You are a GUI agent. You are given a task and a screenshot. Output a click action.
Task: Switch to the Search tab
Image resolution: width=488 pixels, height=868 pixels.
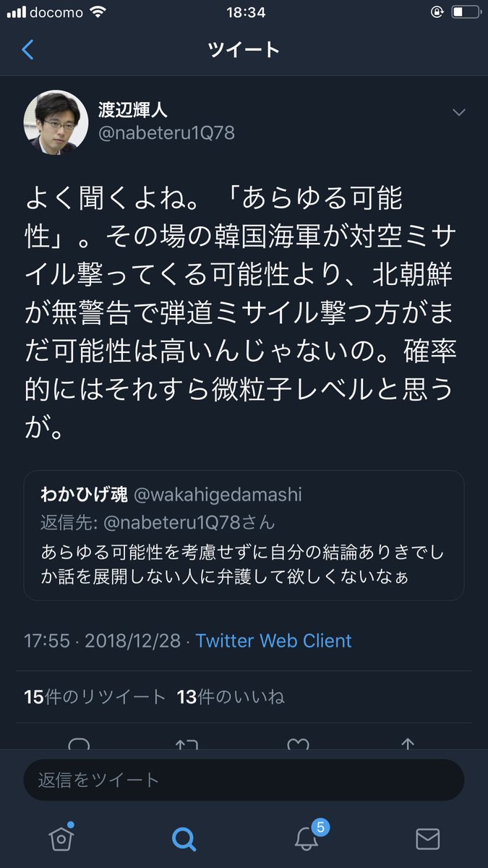184,839
